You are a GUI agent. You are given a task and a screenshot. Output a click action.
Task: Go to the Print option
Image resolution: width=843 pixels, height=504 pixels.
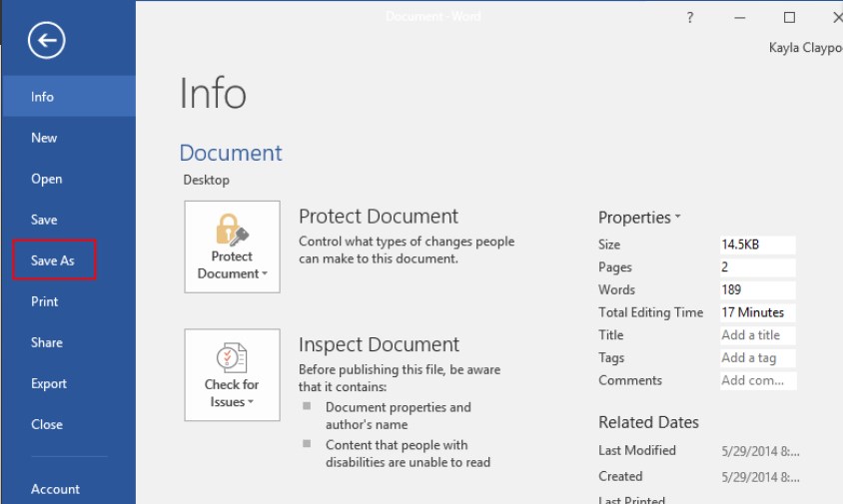click(x=44, y=301)
